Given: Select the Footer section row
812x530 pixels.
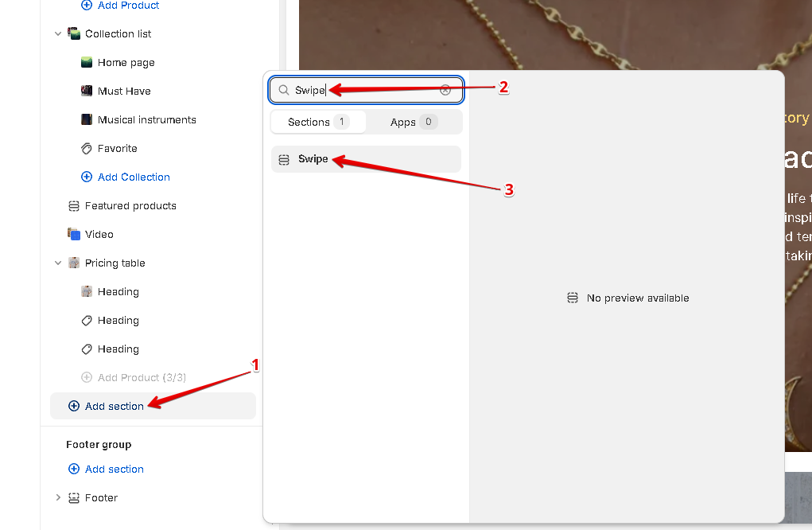Looking at the screenshot, I should click(x=101, y=498).
